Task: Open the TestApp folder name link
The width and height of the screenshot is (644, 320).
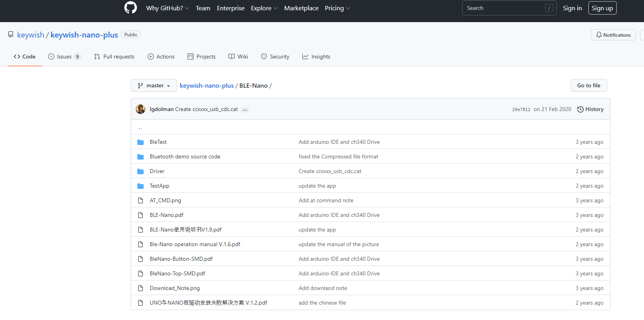Action: tap(159, 186)
